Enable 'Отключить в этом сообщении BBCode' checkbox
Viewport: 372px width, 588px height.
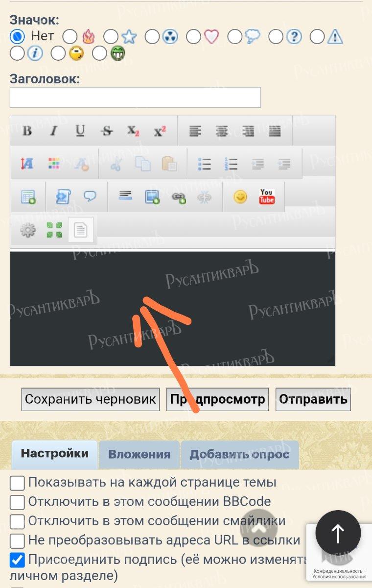click(18, 502)
